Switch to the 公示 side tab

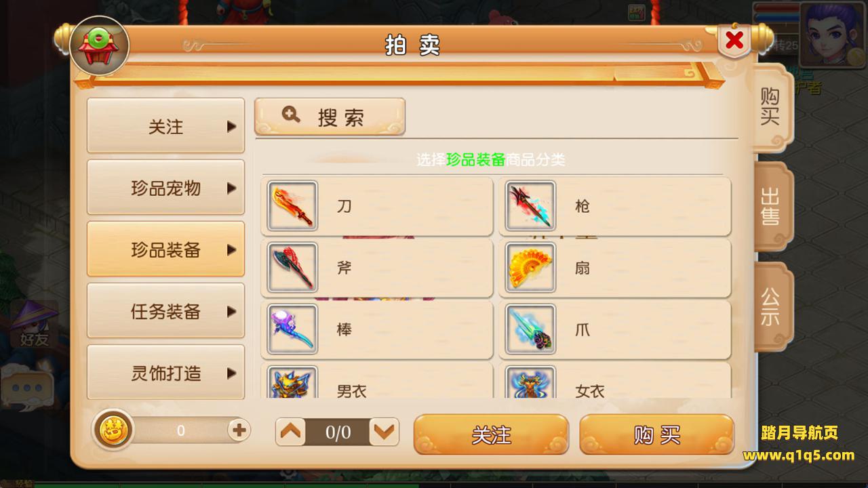click(771, 306)
